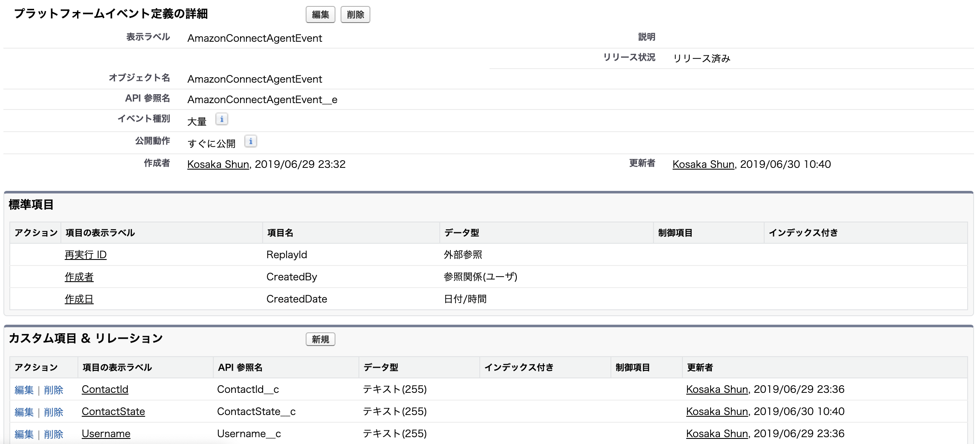The image size is (980, 444).
Task: Click 削除 for the Username row
Action: pos(54,434)
